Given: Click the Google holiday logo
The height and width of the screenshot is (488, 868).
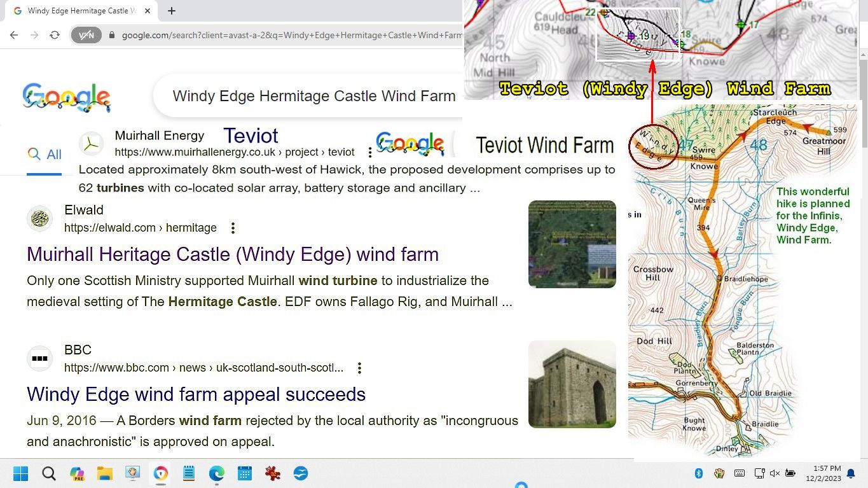Looking at the screenshot, I should point(66,97).
